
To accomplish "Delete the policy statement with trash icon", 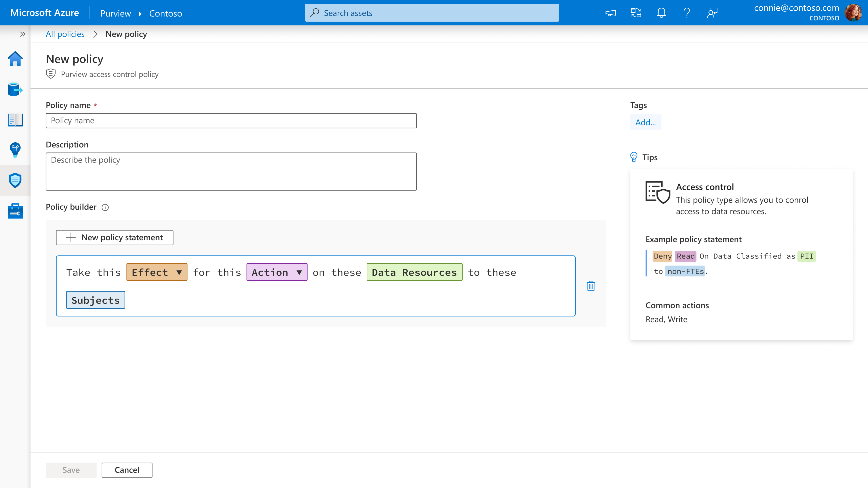I will tap(591, 286).
